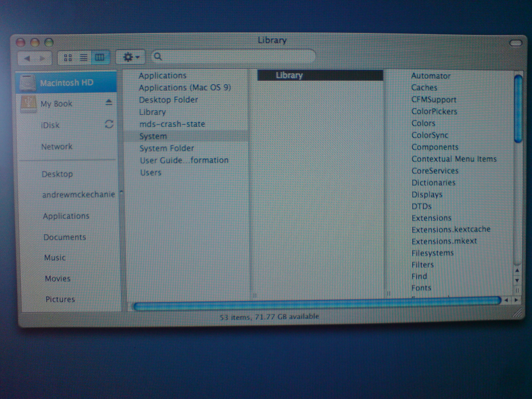The height and width of the screenshot is (399, 532).
Task: Open the Action gear menu
Action: [x=130, y=57]
